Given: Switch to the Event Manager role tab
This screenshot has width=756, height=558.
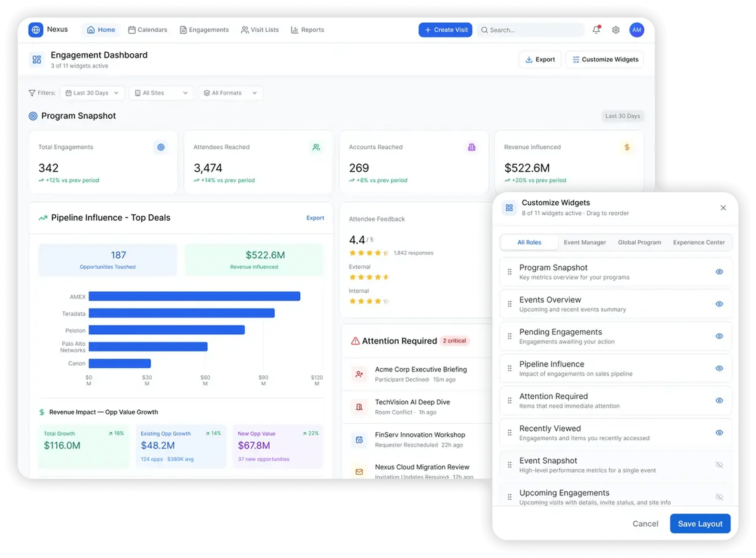Looking at the screenshot, I should pyautogui.click(x=585, y=243).
